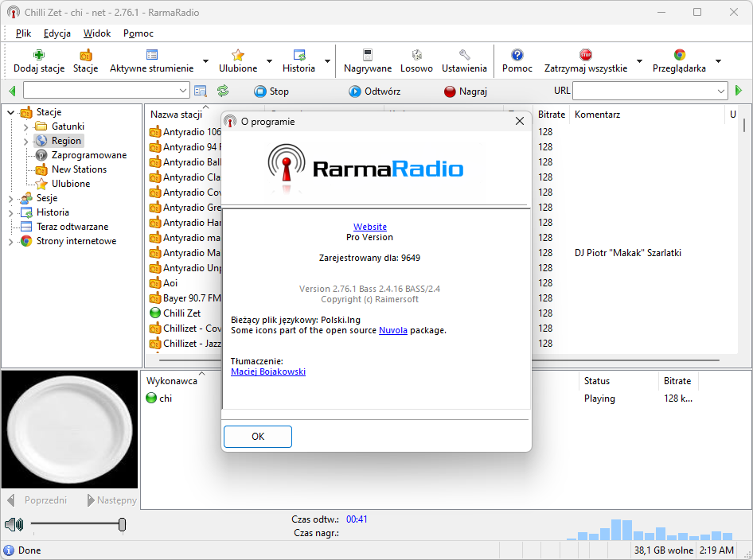Click the Done info icon in status bar

pos(9,550)
